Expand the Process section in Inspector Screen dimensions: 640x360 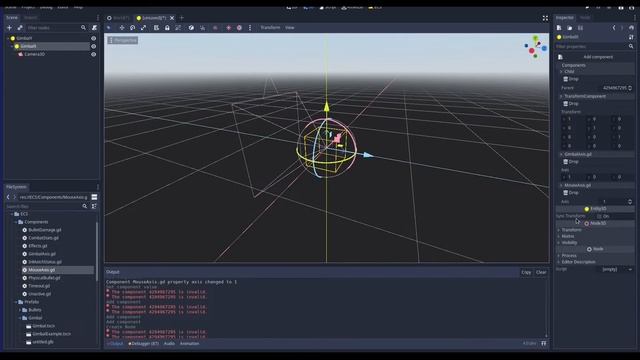pos(569,256)
